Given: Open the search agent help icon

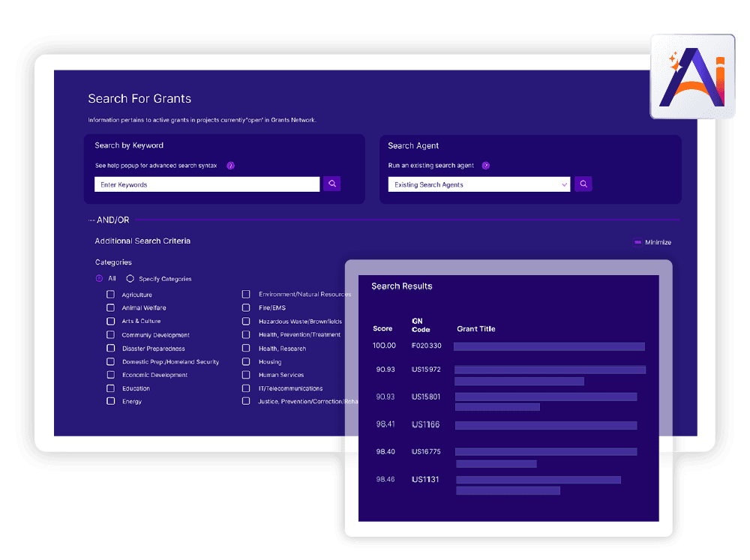Looking at the screenshot, I should coord(486,166).
